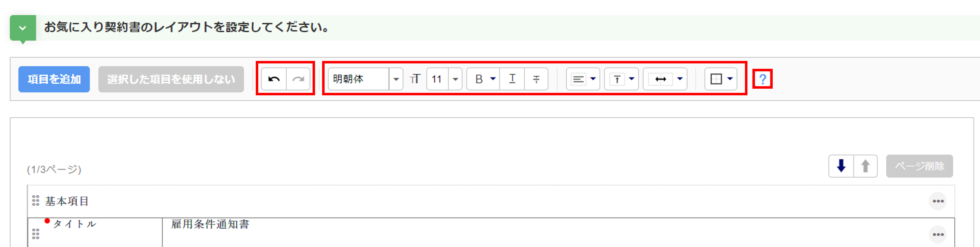The height and width of the screenshot is (247, 980).
Task: Open the タイトル row three-dot menu
Action: pyautogui.click(x=938, y=235)
